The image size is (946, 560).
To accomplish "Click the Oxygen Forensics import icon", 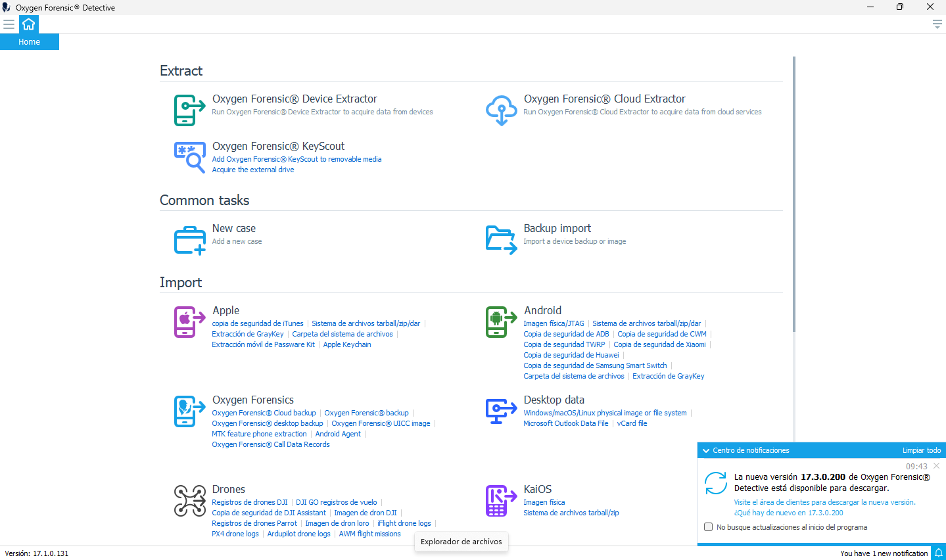I will (190, 411).
